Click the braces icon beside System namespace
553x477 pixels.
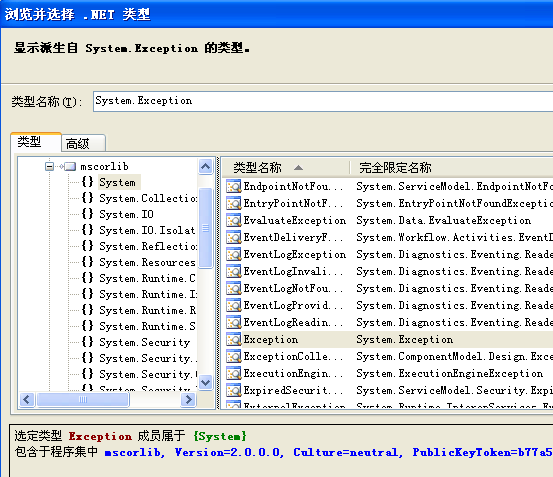(87, 182)
